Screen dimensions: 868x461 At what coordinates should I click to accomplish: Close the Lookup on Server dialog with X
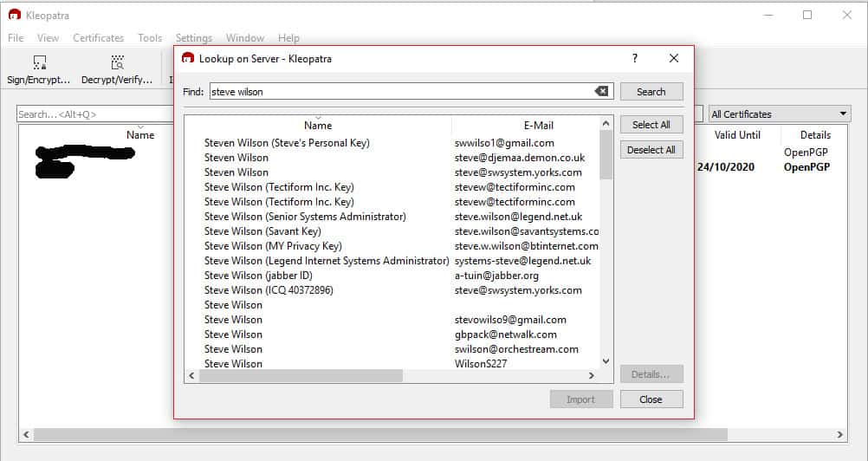pos(674,58)
